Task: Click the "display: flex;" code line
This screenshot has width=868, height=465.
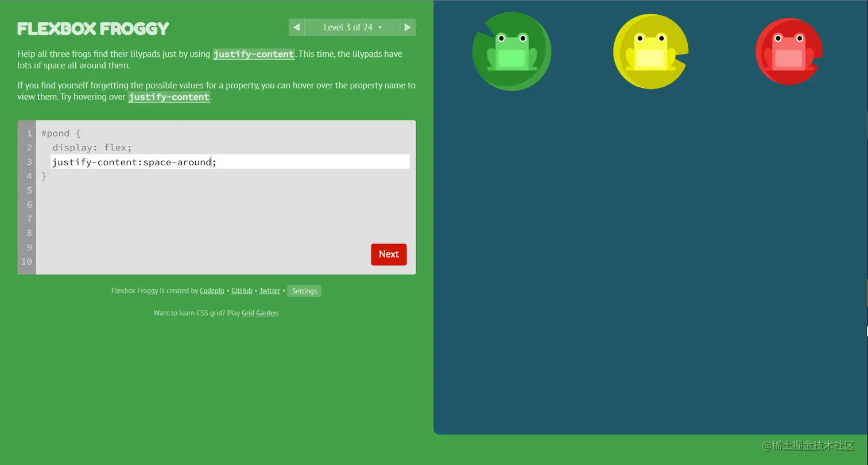Action: tap(92, 148)
